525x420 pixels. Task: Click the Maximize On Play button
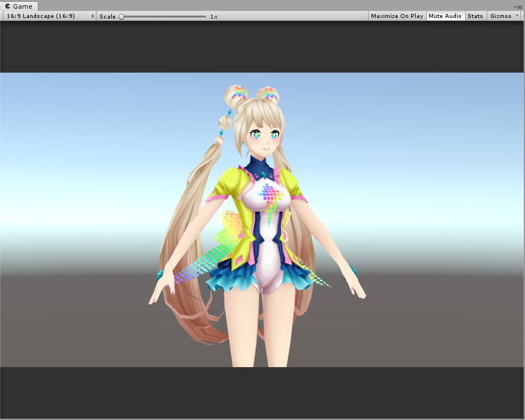(x=397, y=16)
